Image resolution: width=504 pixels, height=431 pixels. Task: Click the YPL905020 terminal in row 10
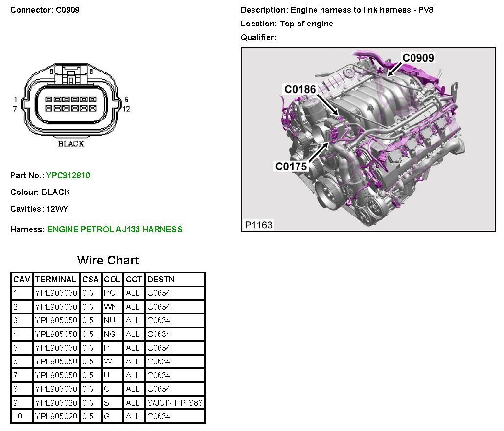tap(56, 416)
